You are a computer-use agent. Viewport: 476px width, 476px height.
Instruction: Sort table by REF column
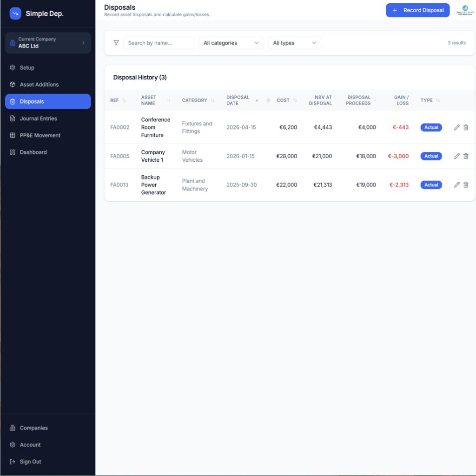[x=124, y=100]
